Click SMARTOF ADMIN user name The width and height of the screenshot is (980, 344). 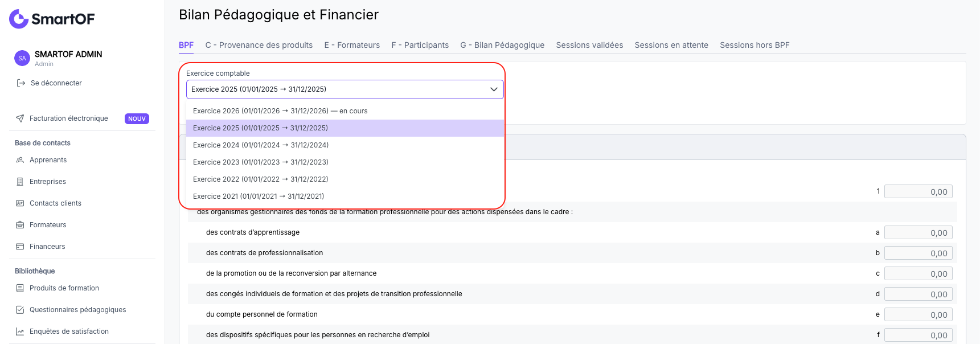point(68,54)
